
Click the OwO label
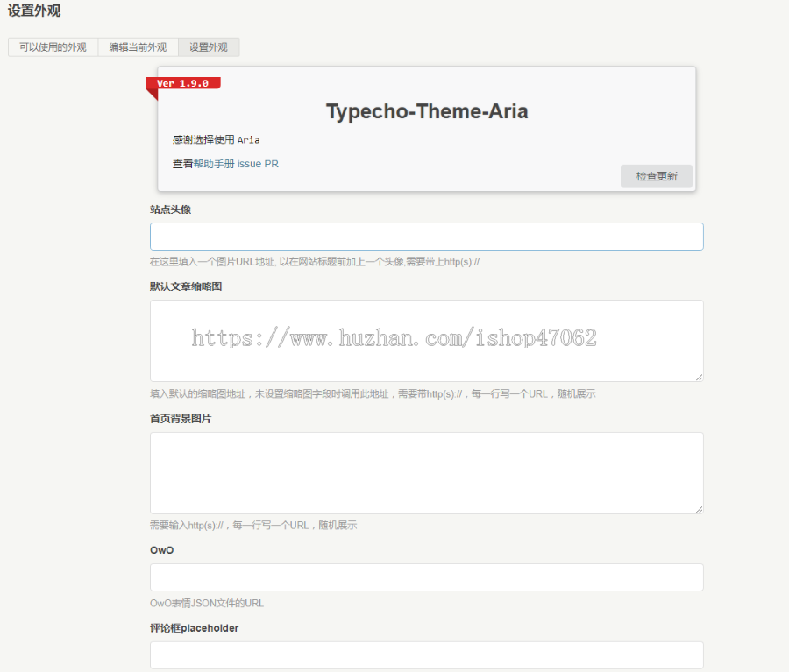coord(161,549)
